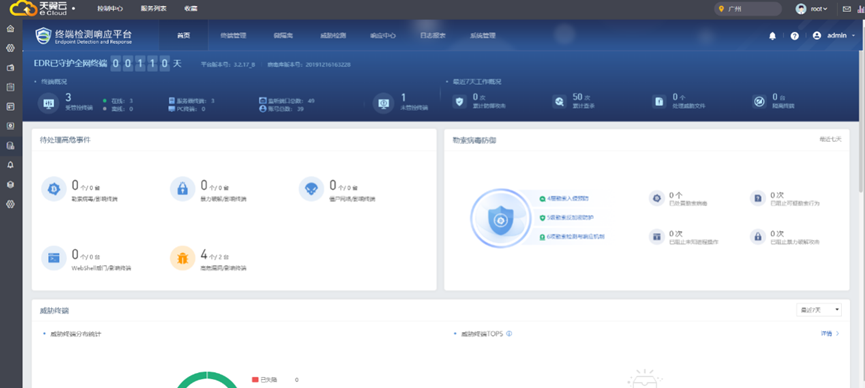Screen dimensions: 865x388
Task: Open notifications via the bell icon
Action: [x=772, y=35]
